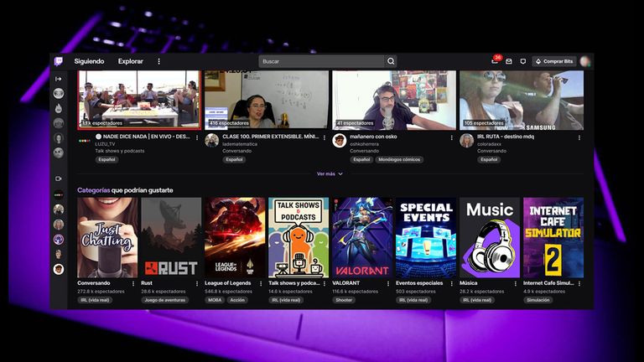
Task: Open the mañanero con osko stream thumbnail
Action: pos(394,101)
